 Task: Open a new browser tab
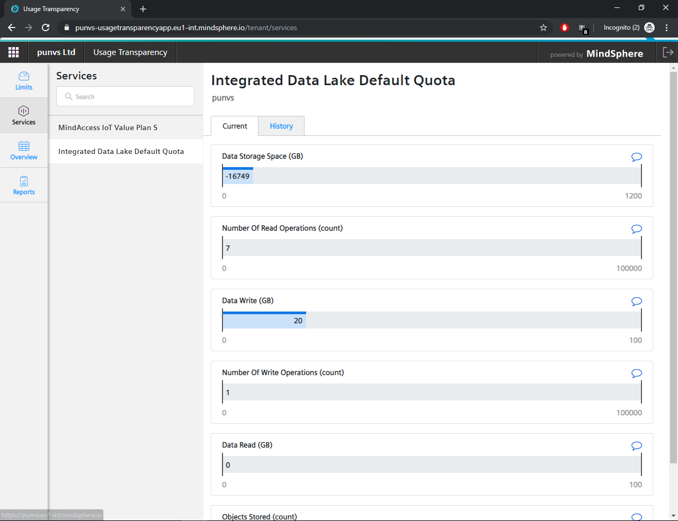[x=143, y=9]
